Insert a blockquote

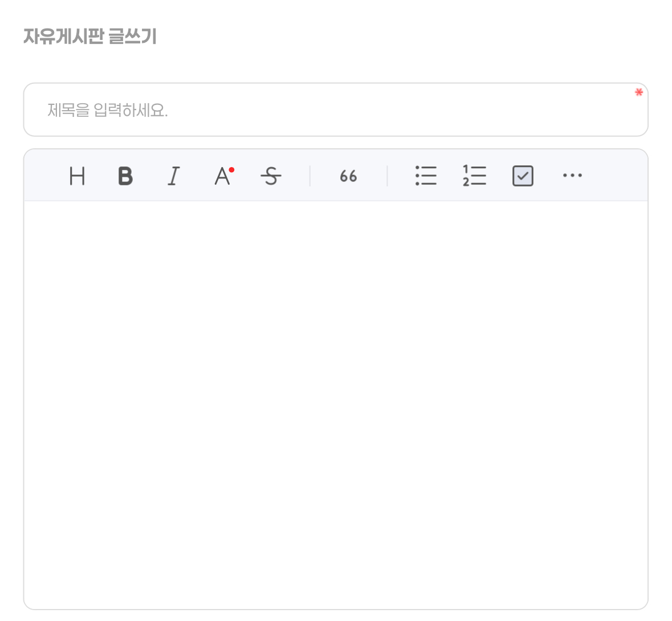tap(348, 176)
